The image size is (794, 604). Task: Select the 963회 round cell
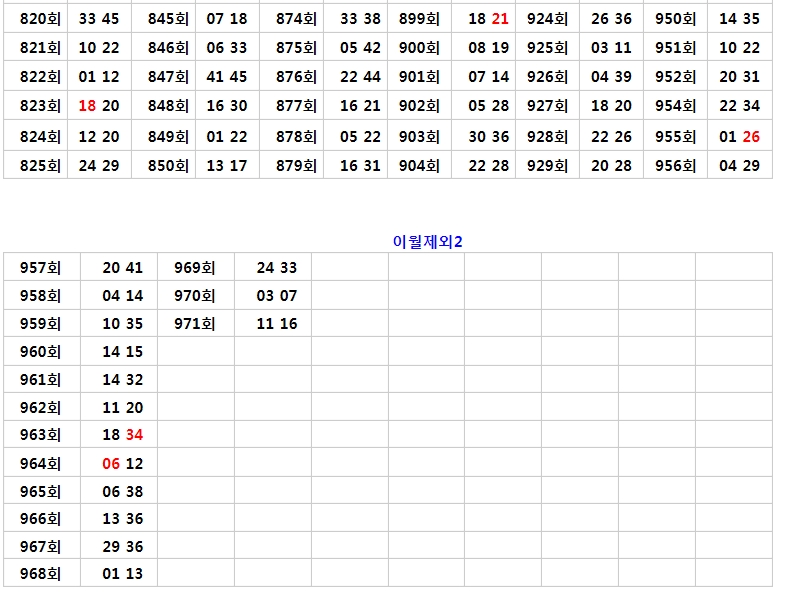coord(40,435)
